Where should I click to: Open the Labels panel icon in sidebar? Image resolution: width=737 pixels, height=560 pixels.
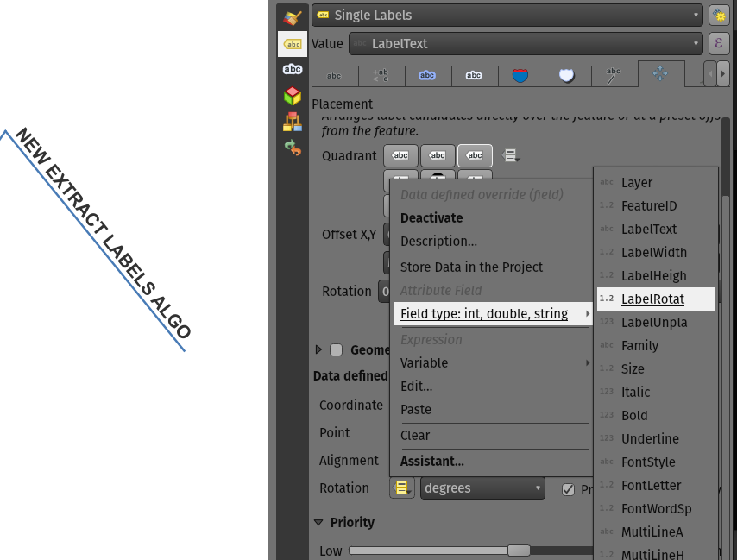pos(293,43)
